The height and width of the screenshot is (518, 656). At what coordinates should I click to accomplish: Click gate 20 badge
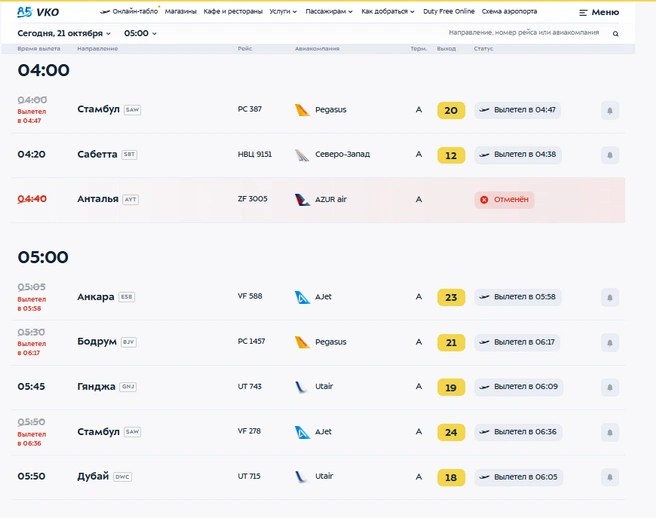(x=451, y=110)
